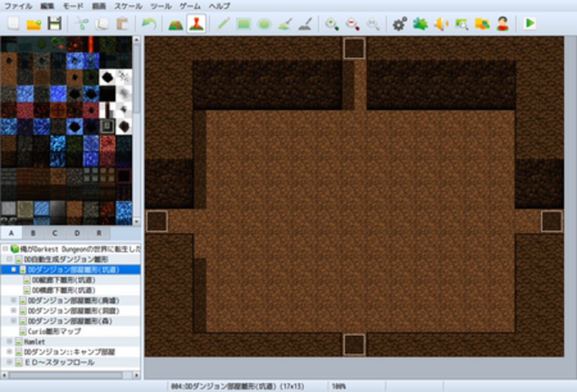Select the Ellipse drawing tool

(264, 23)
